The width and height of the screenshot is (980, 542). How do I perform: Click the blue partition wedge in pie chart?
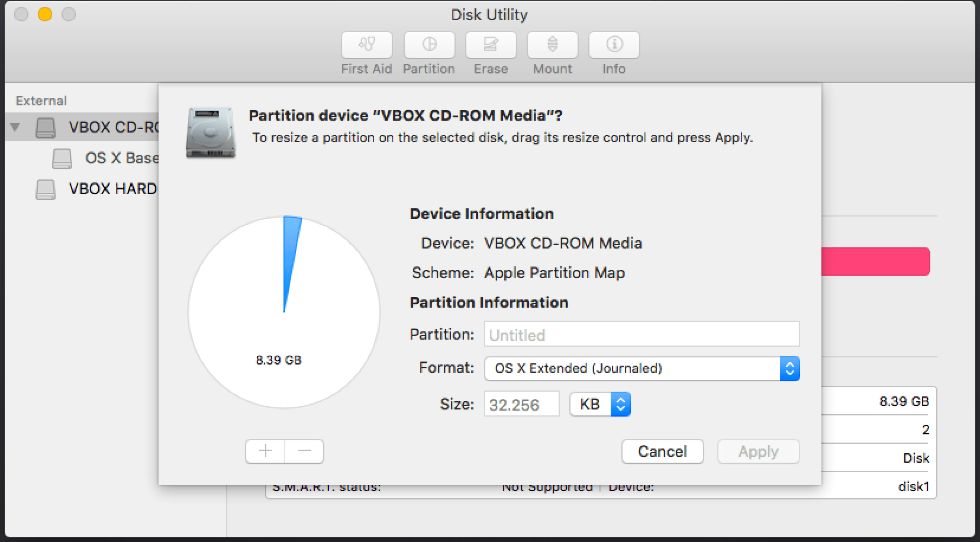coord(291,254)
